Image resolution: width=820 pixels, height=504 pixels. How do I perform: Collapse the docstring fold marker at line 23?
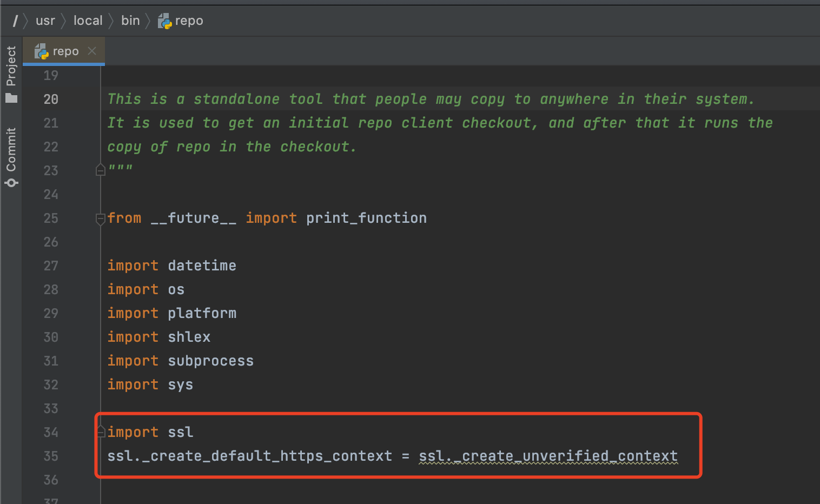click(x=101, y=170)
